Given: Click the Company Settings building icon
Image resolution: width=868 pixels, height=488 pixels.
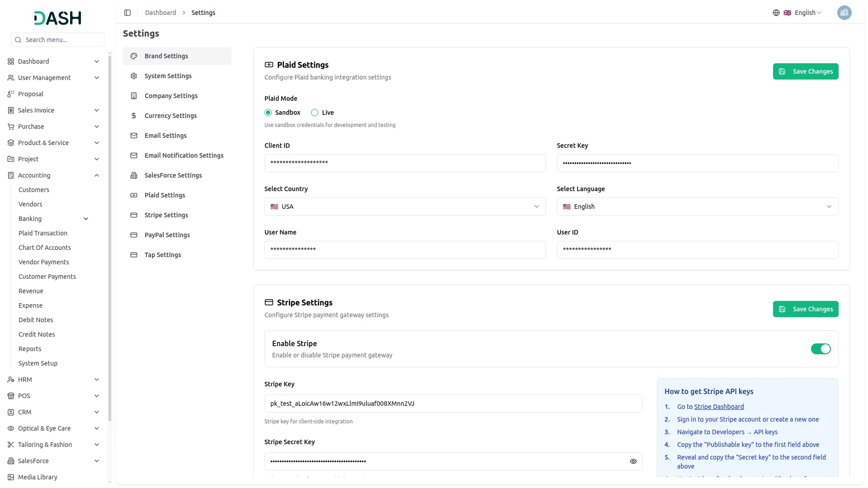Looking at the screenshot, I should tap(134, 96).
